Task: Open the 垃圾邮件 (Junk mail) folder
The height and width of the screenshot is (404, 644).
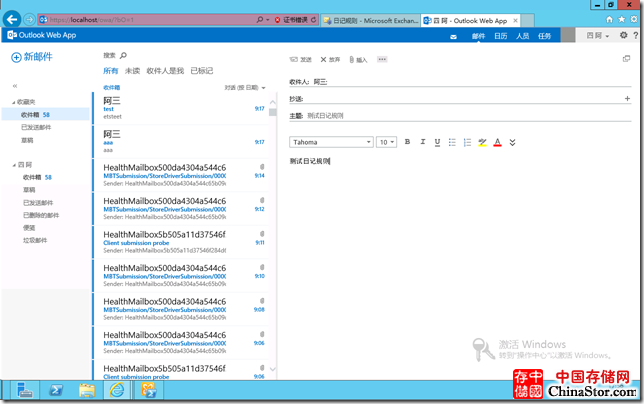Action: point(35,240)
